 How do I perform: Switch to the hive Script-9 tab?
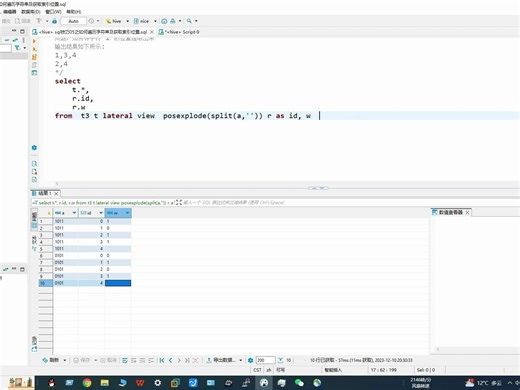(x=179, y=32)
